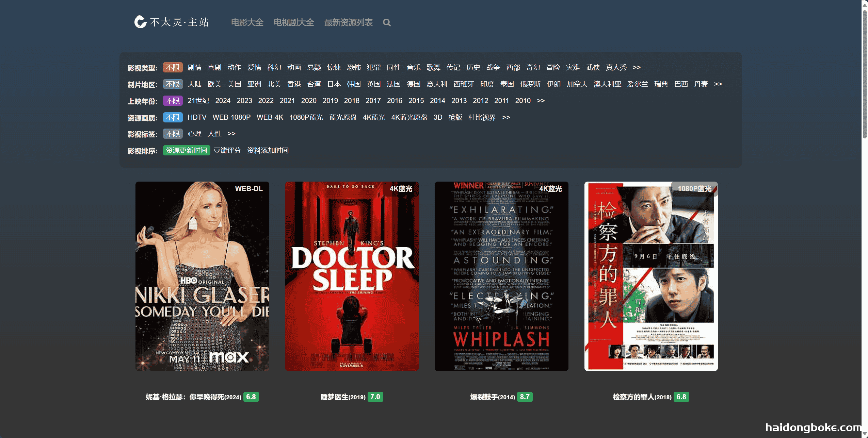The height and width of the screenshot is (438, 868).
Task: Click the vertical page scrollbar thumb
Action: click(865, 74)
